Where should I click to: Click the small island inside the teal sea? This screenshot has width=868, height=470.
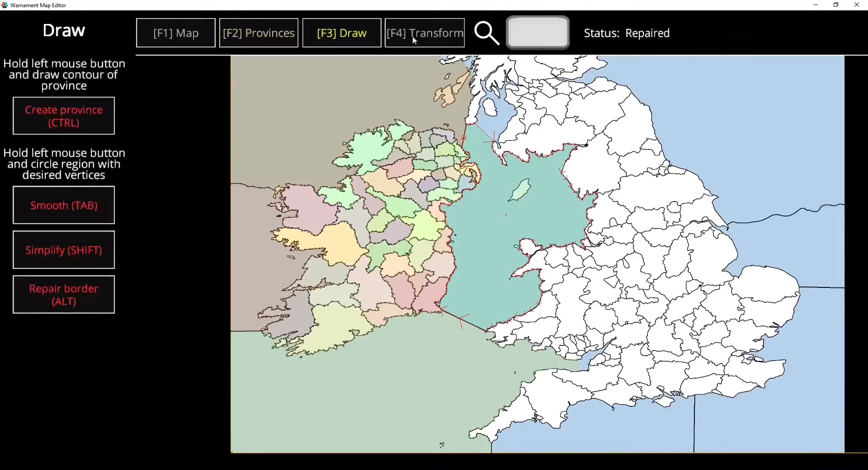[x=519, y=190]
